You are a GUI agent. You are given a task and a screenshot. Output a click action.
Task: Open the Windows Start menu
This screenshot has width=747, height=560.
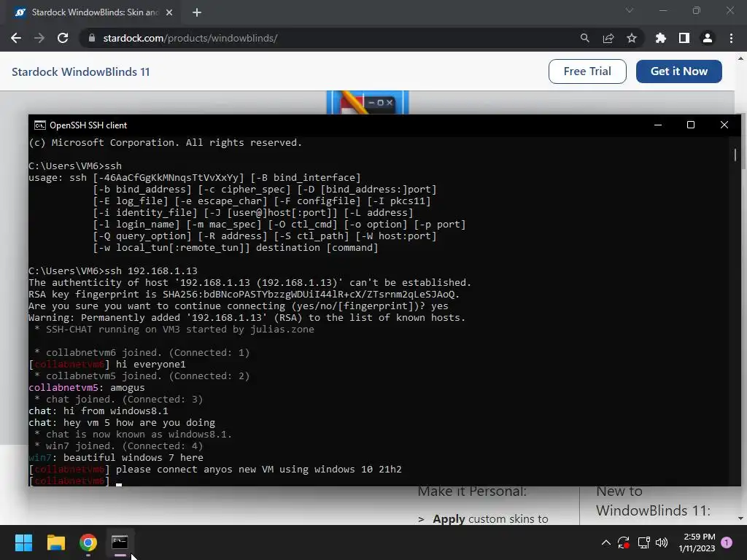click(23, 542)
